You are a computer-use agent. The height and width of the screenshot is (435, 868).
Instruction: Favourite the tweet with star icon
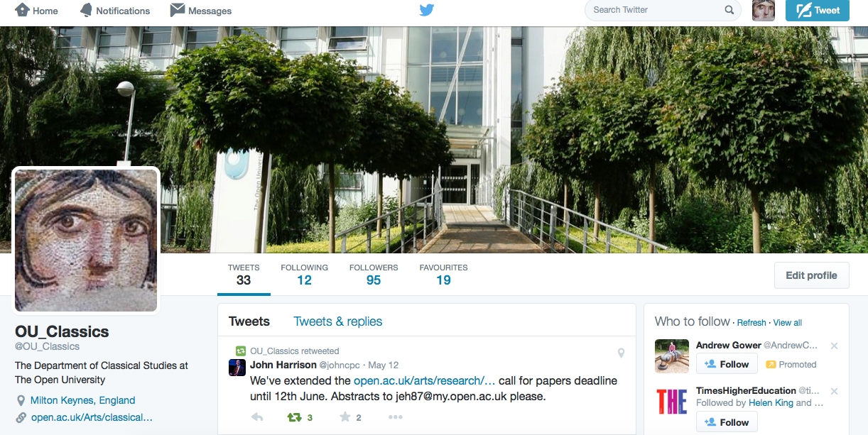(345, 417)
